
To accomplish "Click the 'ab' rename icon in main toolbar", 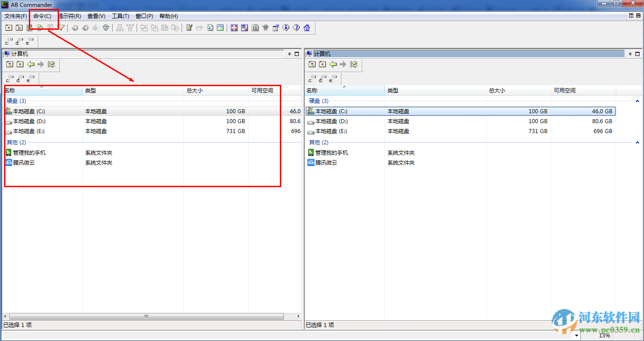I will click(95, 28).
